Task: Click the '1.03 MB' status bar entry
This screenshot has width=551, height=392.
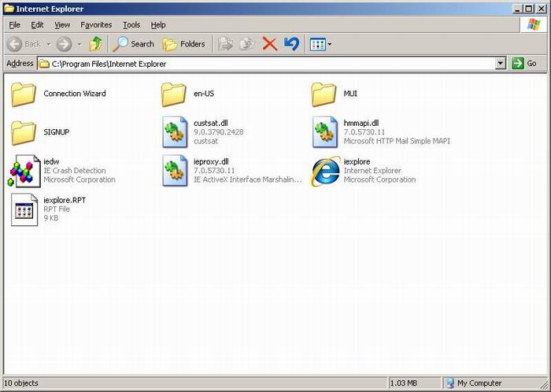Action: click(x=403, y=383)
